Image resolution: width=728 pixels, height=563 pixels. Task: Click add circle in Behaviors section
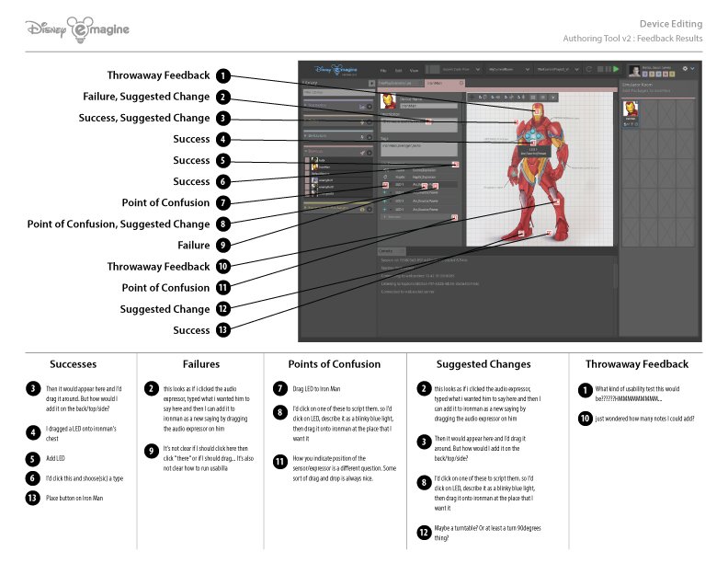click(x=370, y=137)
